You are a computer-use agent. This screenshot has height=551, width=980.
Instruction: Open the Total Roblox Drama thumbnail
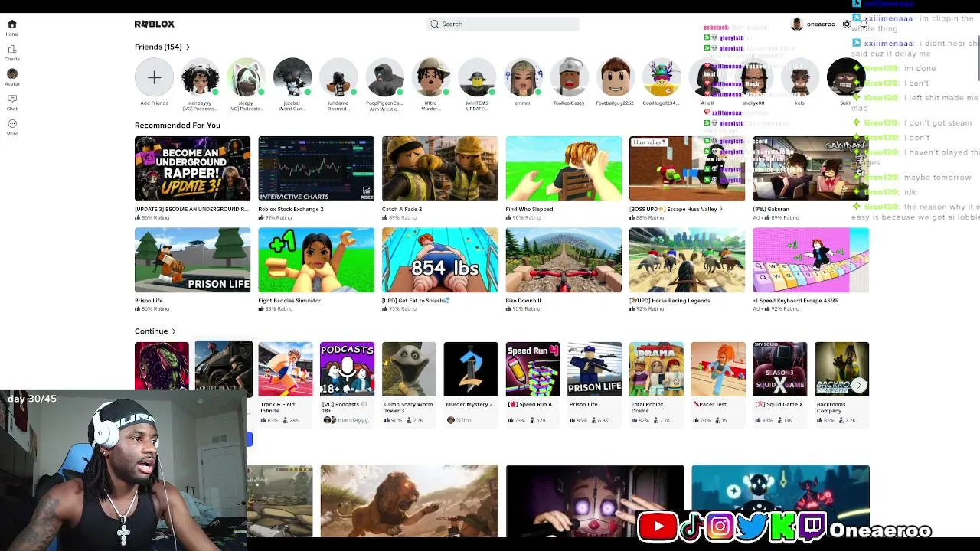pyautogui.click(x=656, y=369)
